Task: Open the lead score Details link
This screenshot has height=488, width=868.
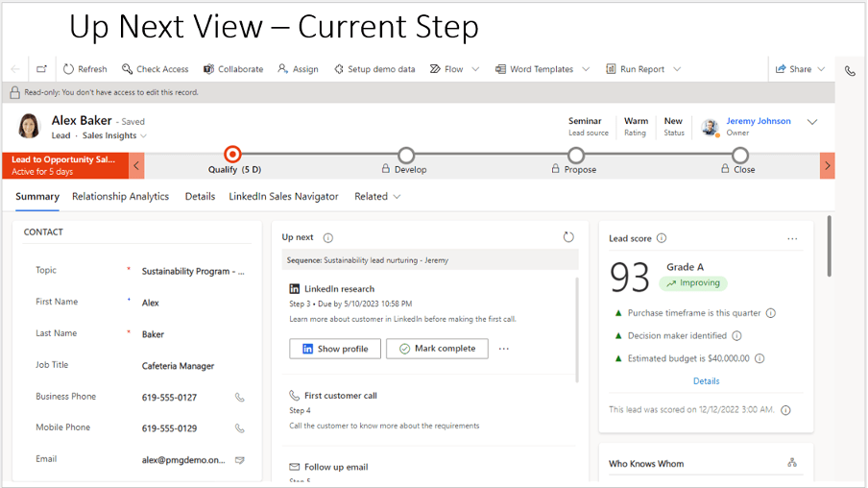Action: [706, 381]
